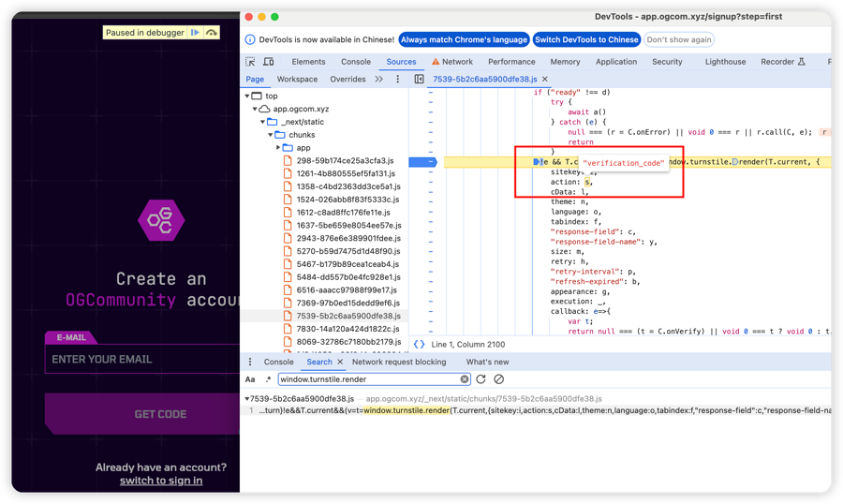The height and width of the screenshot is (504, 843).
Task: Switch to the Network tab
Action: point(456,62)
